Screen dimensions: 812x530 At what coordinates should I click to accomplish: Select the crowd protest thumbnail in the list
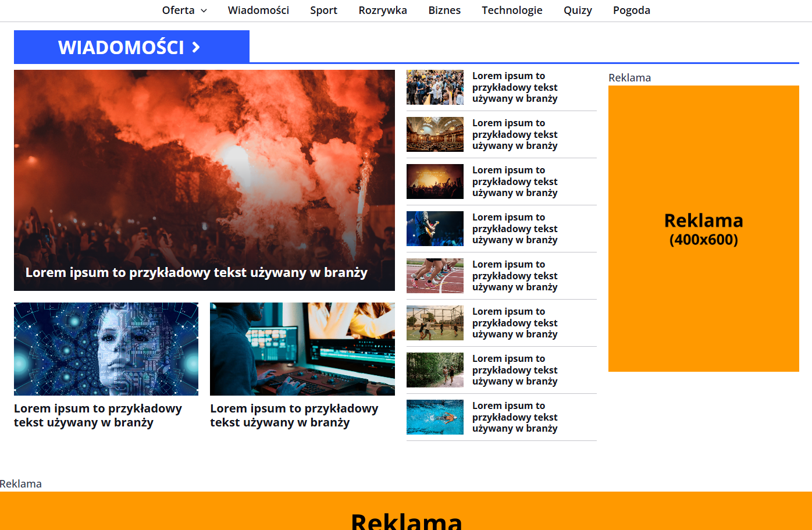click(435, 87)
